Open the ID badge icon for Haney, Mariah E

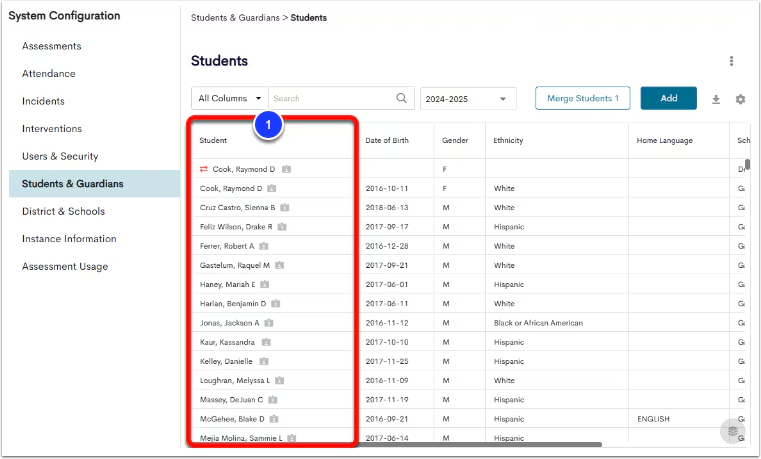point(265,284)
